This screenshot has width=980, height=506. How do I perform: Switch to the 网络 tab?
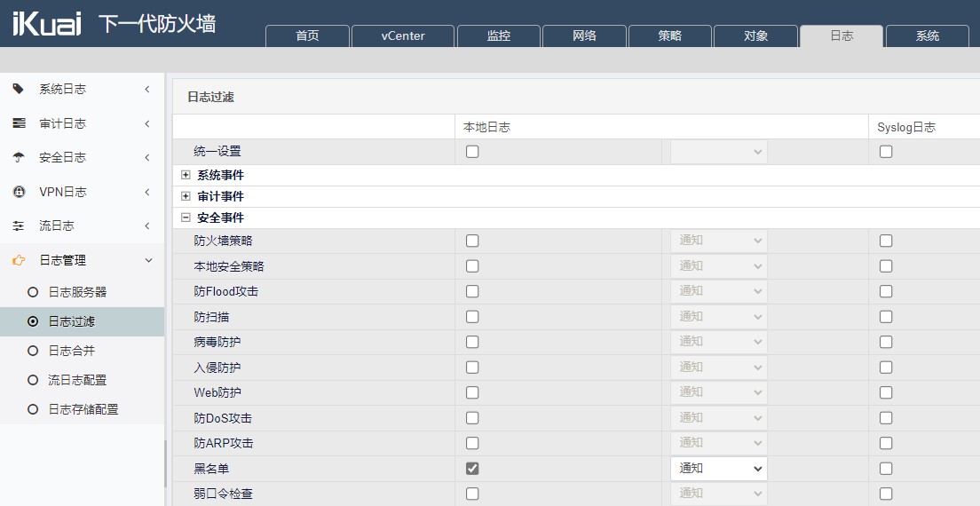(584, 36)
